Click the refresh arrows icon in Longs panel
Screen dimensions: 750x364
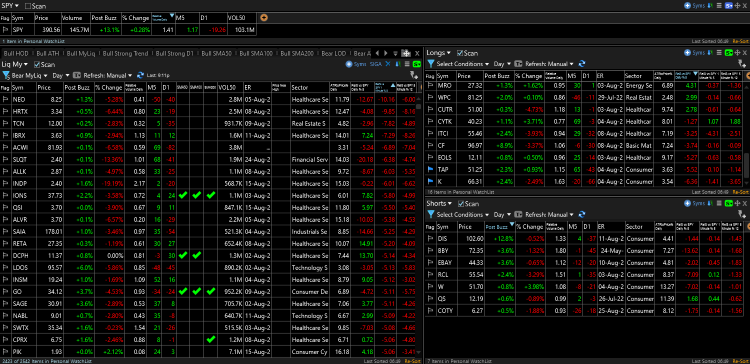[x=582, y=64]
